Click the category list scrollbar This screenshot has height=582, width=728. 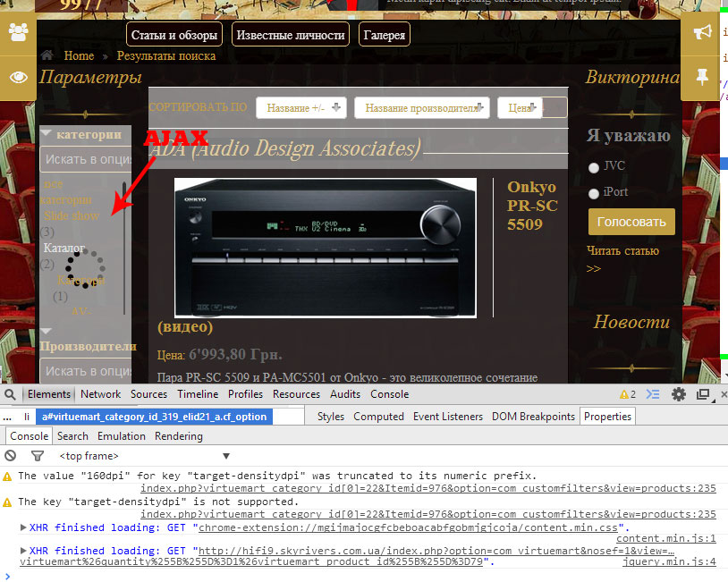pos(124,249)
